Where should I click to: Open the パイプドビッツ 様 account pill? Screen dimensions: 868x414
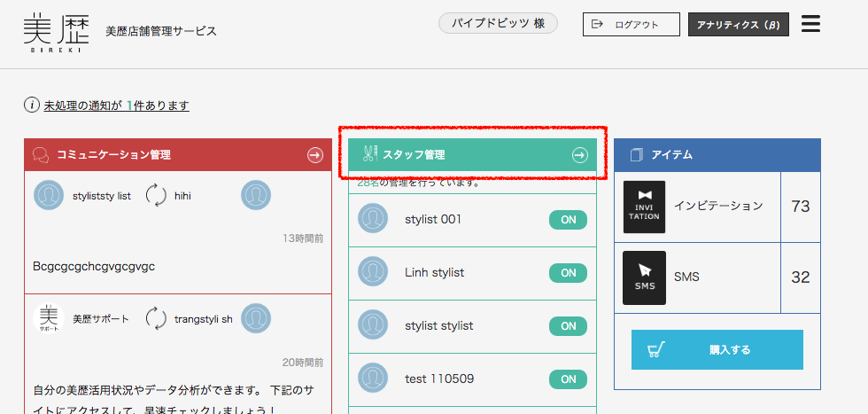498,23
